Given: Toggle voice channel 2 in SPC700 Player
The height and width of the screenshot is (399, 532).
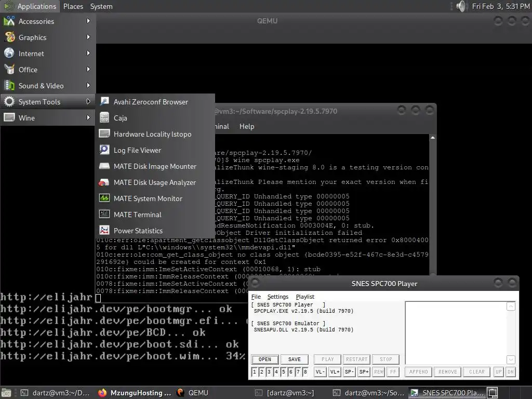Looking at the screenshot, I should point(262,372).
